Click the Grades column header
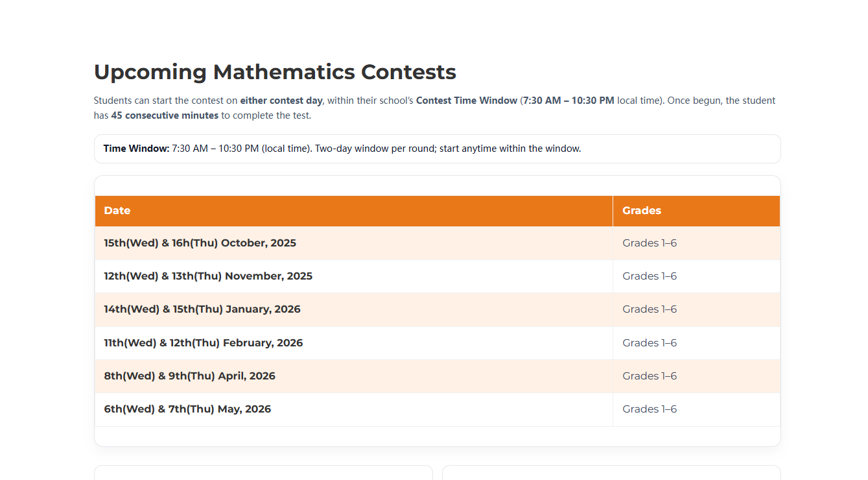Image resolution: width=868 pixels, height=480 pixels. [642, 211]
